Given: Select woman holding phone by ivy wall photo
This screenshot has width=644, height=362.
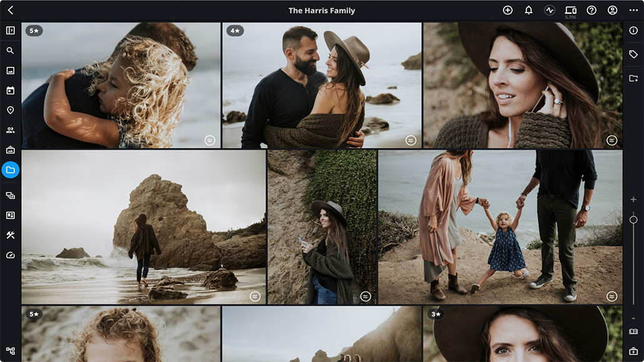Looking at the screenshot, I should (x=322, y=227).
